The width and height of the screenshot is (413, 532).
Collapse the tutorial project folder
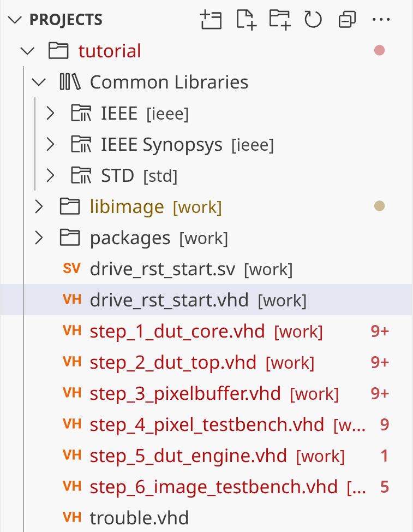tap(27, 51)
